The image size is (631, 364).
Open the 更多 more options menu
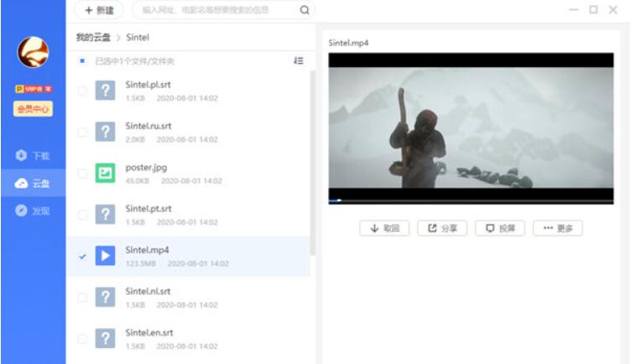pyautogui.click(x=558, y=228)
